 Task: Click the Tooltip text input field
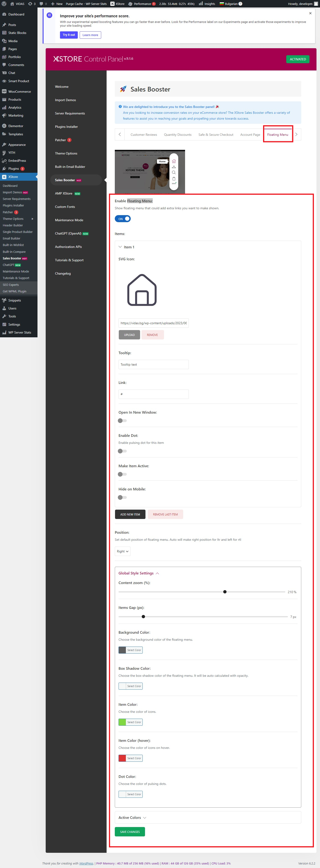153,364
